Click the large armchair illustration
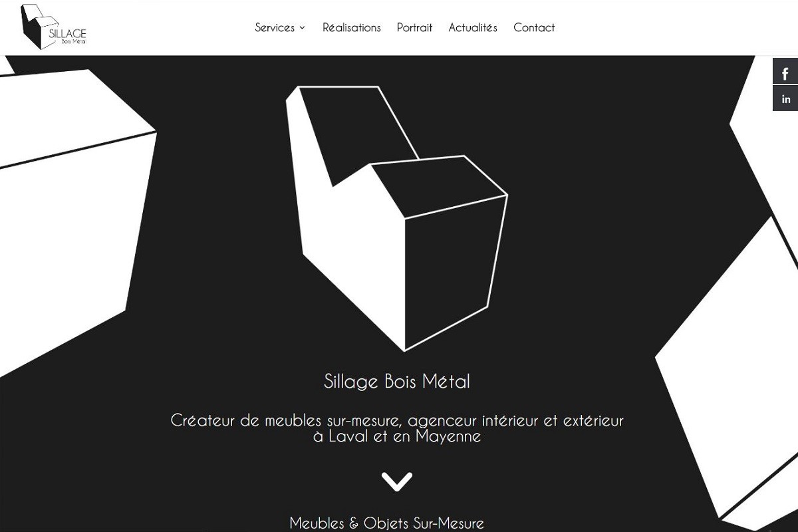Image resolution: width=798 pixels, height=532 pixels. [x=397, y=218]
